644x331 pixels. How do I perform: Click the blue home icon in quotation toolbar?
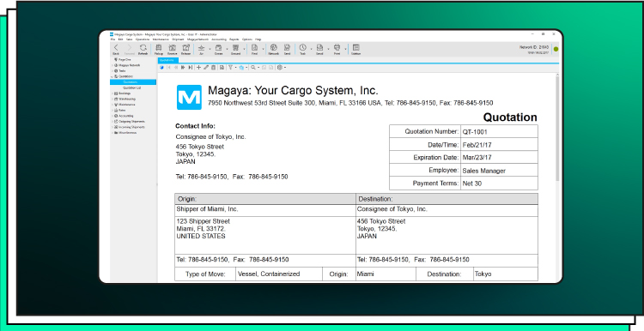click(241, 68)
